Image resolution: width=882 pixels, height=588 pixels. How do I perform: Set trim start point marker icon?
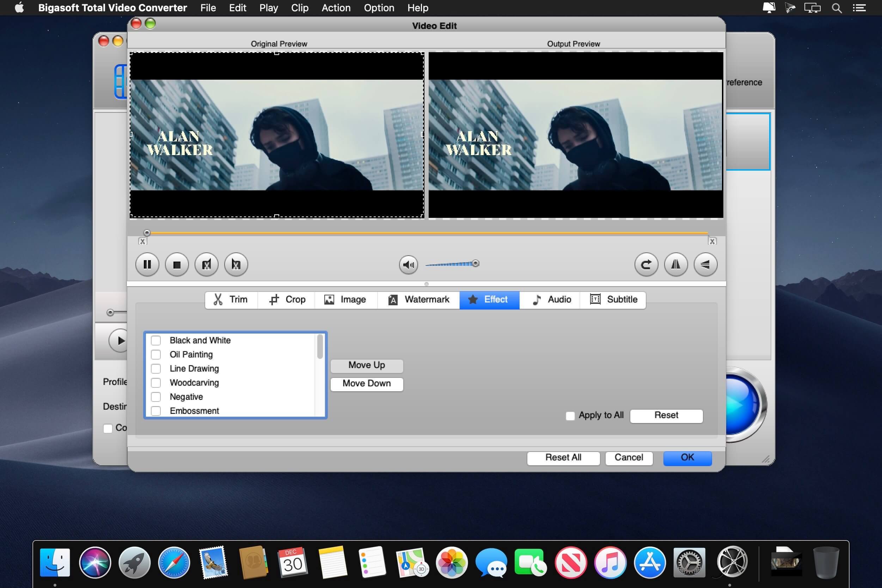(x=206, y=265)
